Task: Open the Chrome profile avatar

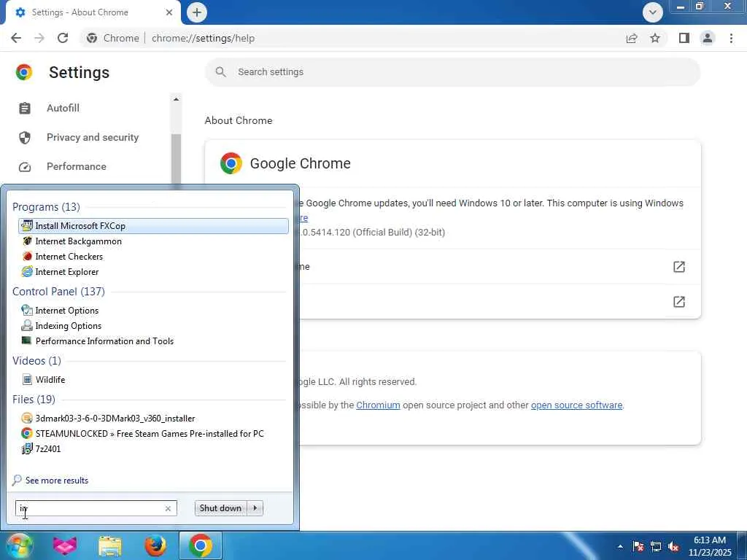Action: [x=708, y=38]
